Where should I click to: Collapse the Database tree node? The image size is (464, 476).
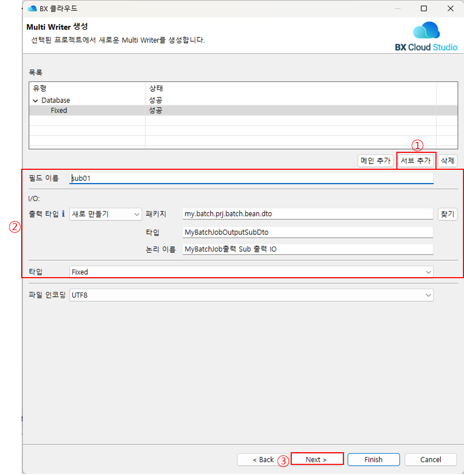(x=35, y=100)
